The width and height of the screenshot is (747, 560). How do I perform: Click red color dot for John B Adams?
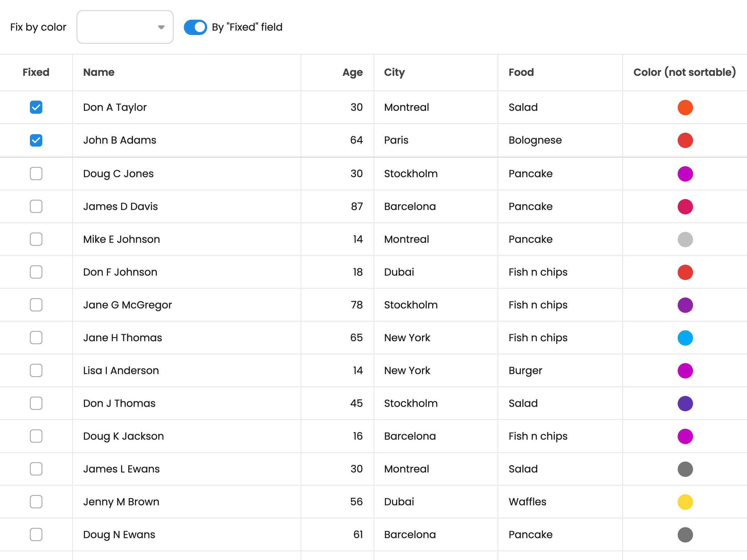click(685, 140)
